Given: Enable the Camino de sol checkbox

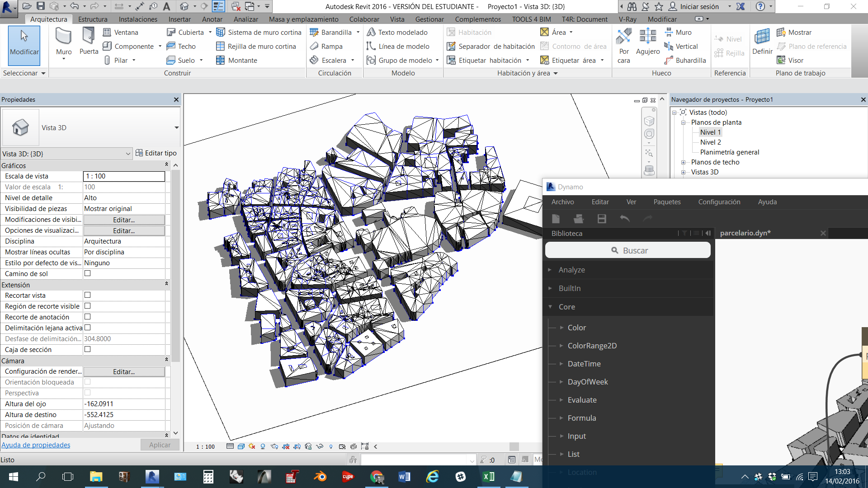Looking at the screenshot, I should point(88,273).
